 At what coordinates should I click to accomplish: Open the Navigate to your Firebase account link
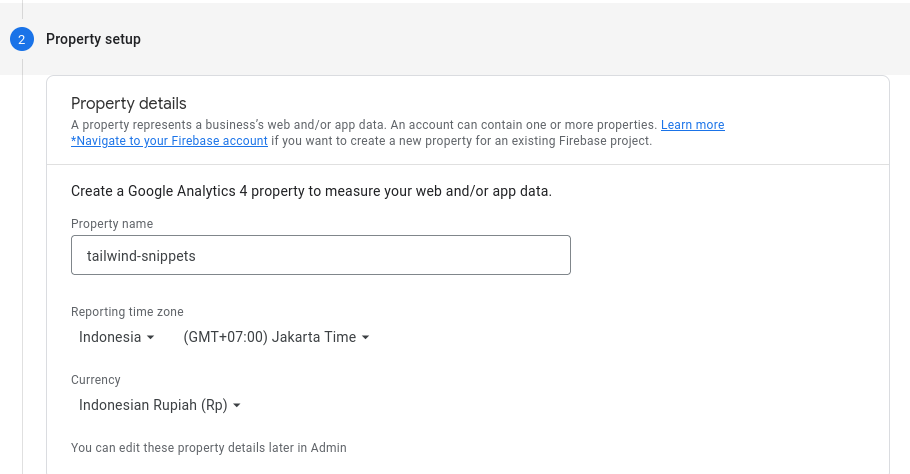(x=169, y=141)
